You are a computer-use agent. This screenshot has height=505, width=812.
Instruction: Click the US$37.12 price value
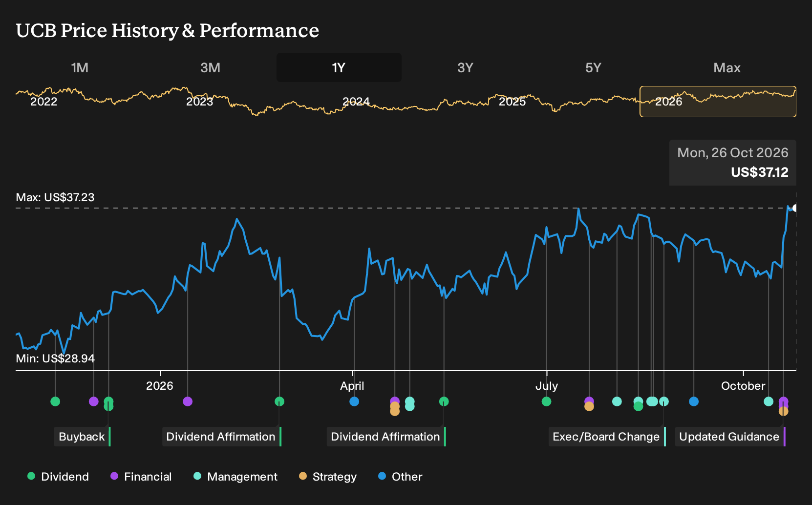coord(760,172)
